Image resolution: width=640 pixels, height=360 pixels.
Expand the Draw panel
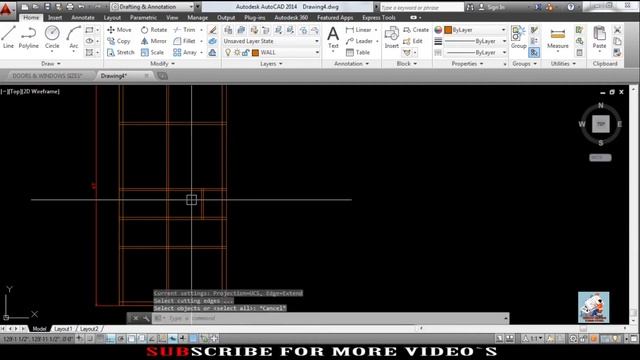[51, 64]
